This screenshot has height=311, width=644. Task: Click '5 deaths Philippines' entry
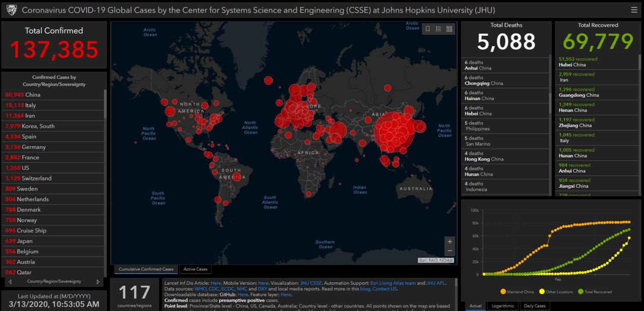click(505, 126)
